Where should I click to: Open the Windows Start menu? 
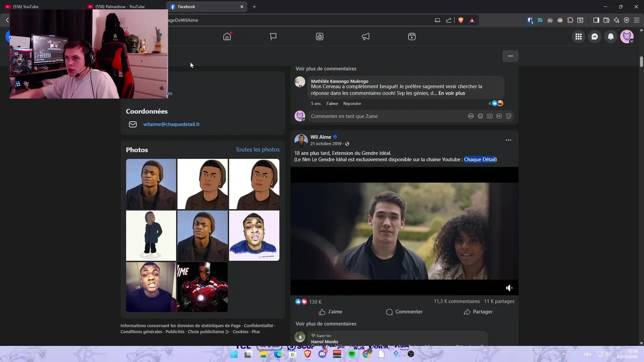pos(233,354)
